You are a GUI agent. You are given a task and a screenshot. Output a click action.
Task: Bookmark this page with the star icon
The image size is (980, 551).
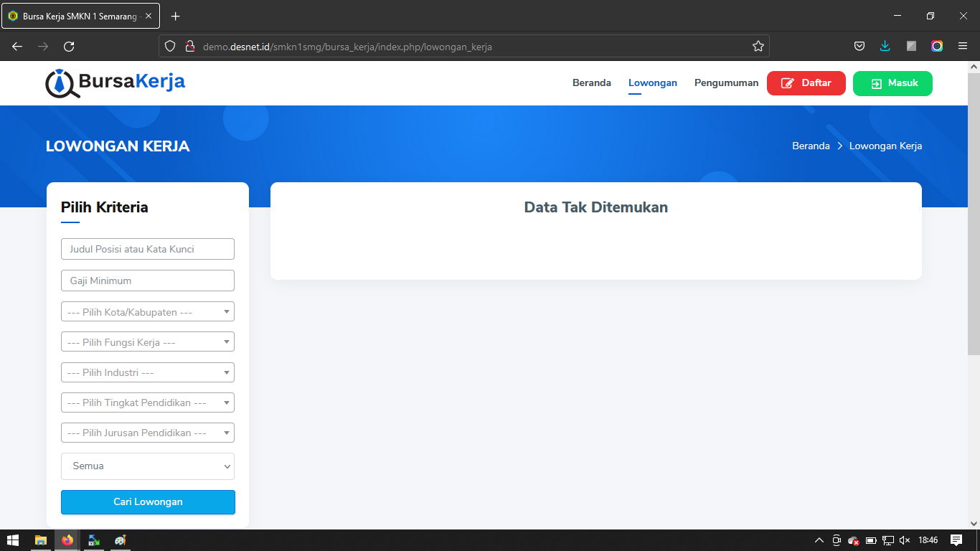pos(758,47)
